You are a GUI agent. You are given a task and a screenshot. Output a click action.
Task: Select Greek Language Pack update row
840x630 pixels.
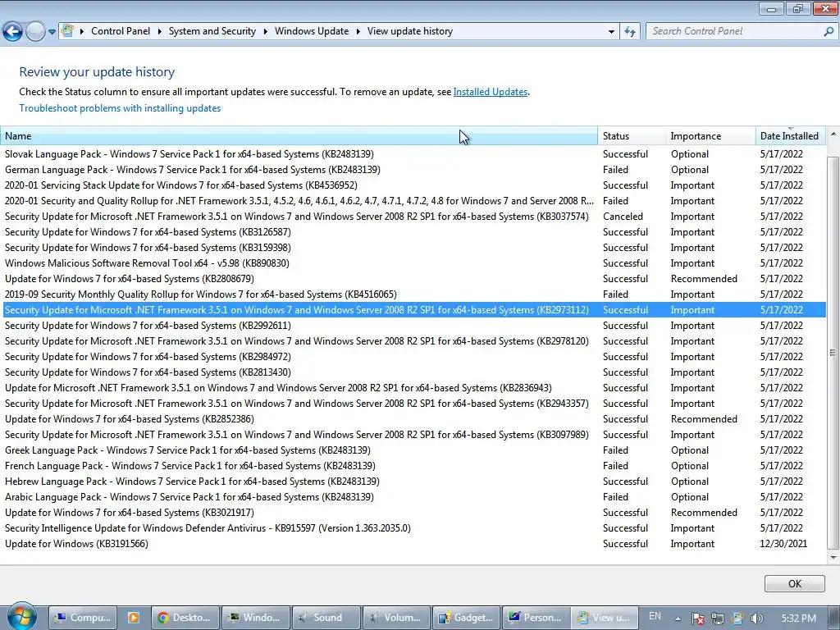pos(414,450)
